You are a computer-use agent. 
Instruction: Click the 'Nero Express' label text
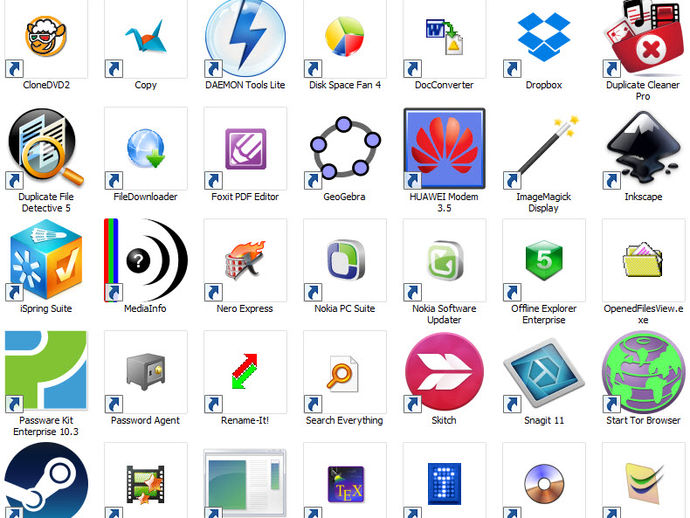(x=245, y=309)
